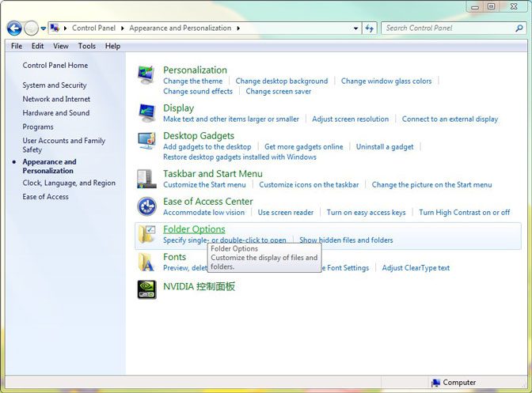Image resolution: width=532 pixels, height=393 pixels.
Task: Click Change window glass colors
Action: (386, 81)
